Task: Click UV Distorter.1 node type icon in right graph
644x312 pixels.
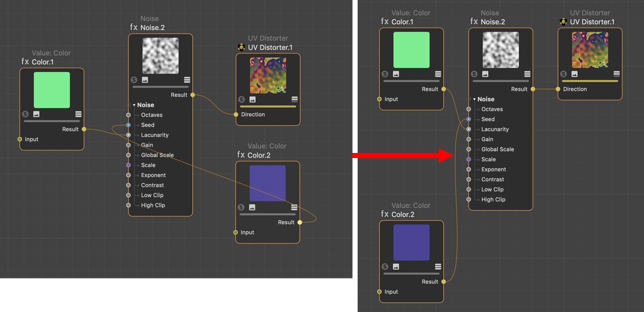Action: pos(563,22)
